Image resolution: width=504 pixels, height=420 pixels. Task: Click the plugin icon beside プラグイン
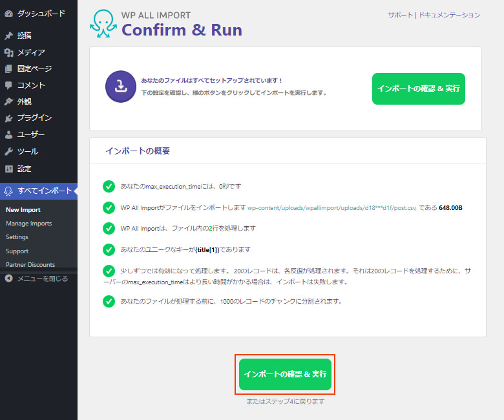pos(8,118)
